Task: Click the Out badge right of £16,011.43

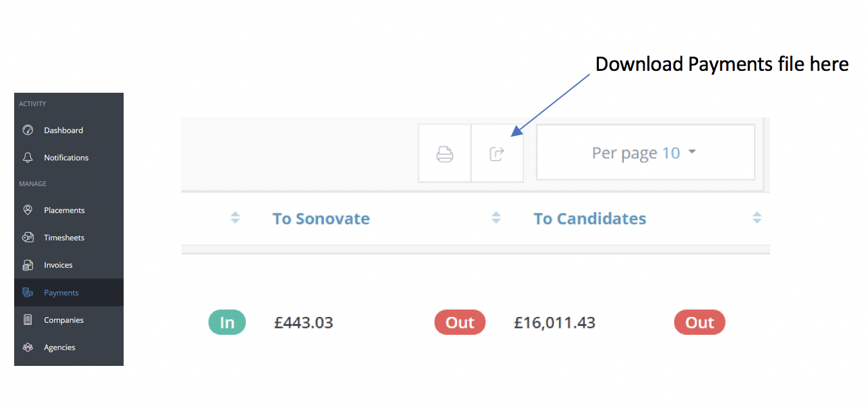Action: tap(699, 323)
